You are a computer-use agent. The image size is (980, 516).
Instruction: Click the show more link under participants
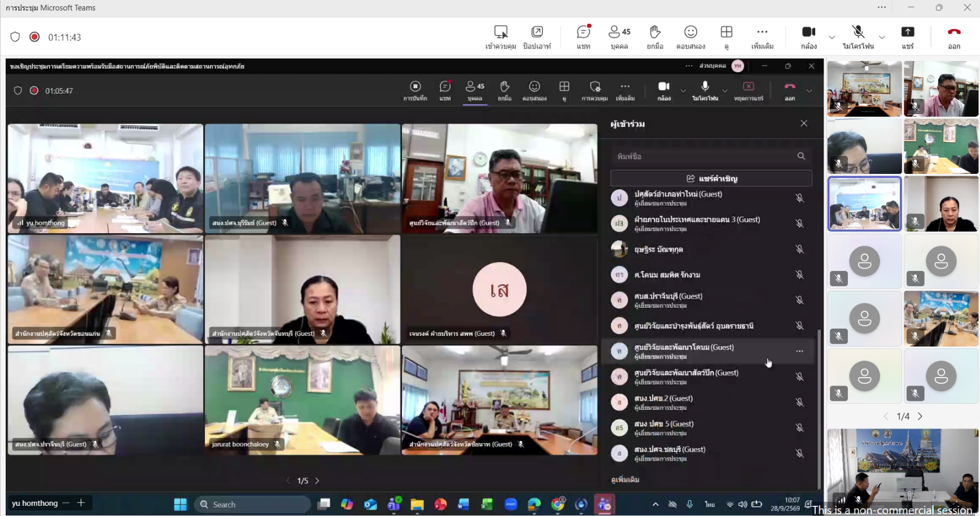[625, 479]
